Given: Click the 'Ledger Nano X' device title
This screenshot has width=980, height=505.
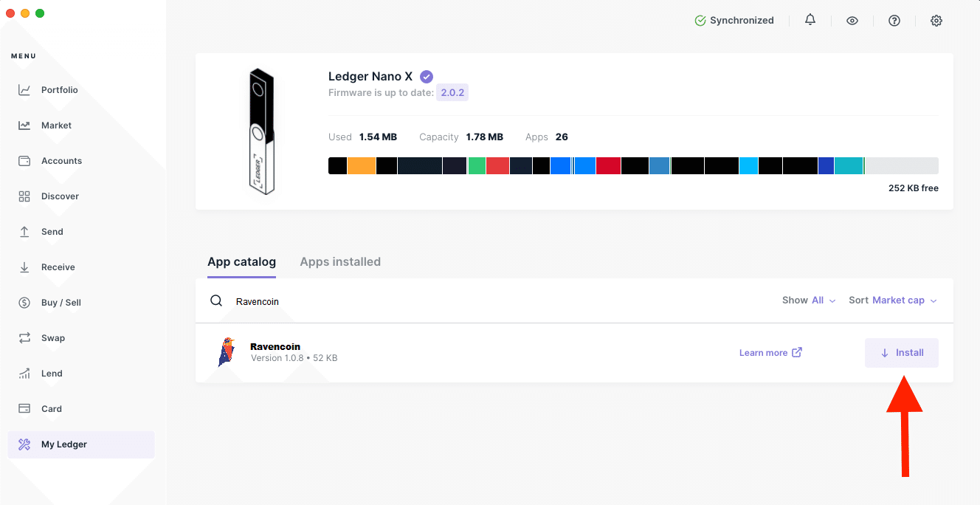Looking at the screenshot, I should 370,76.
